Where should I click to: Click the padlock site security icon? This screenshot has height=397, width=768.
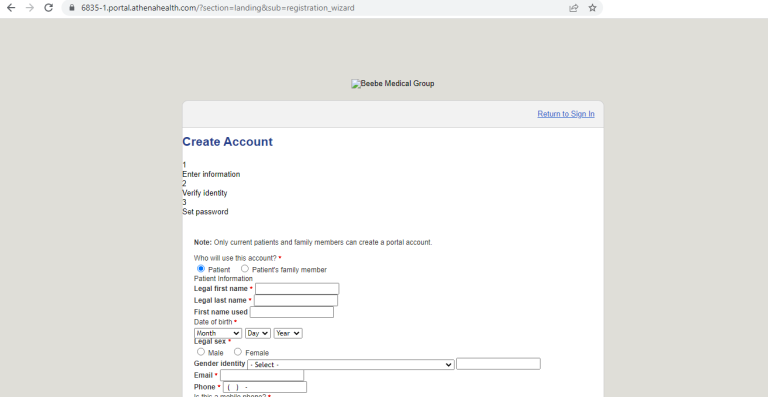72,8
